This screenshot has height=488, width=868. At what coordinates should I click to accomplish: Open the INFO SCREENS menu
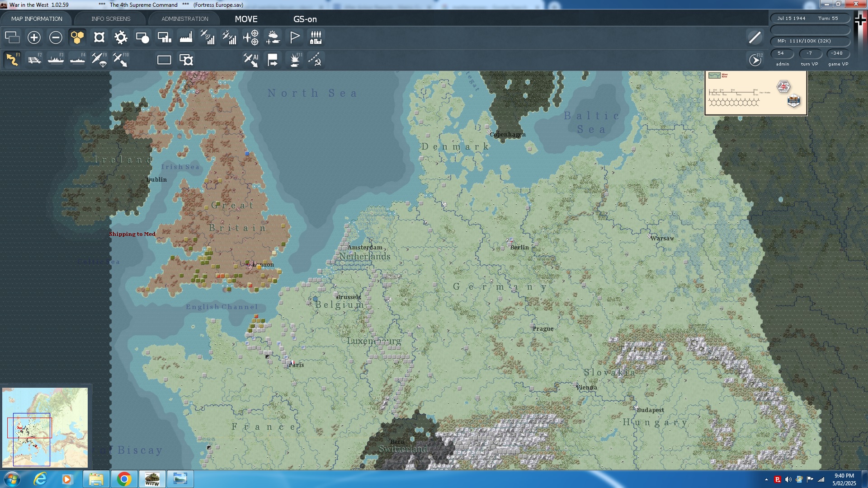tap(110, 19)
